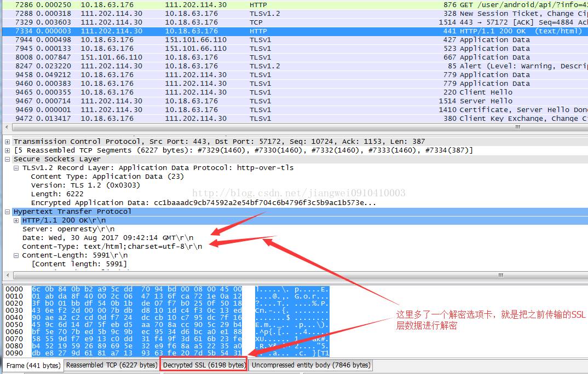Select packet 7286 GET /user/android/api

tap(295, 5)
